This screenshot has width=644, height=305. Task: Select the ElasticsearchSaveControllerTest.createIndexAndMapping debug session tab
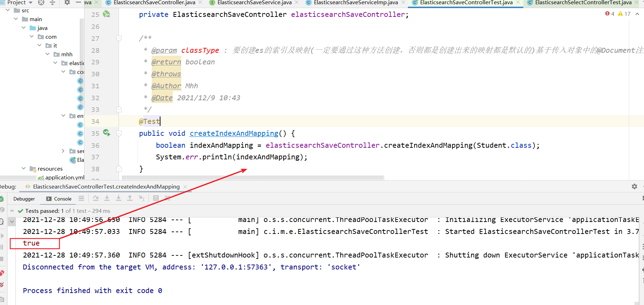click(x=106, y=187)
